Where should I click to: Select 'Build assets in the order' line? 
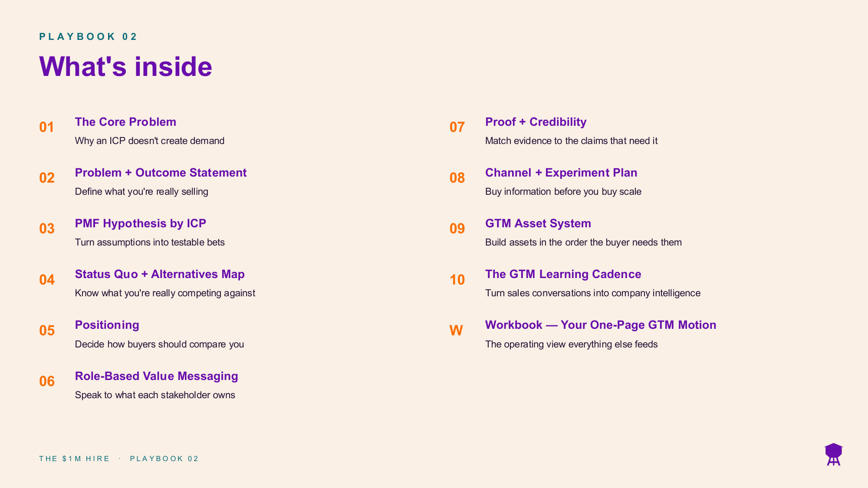pyautogui.click(x=583, y=242)
